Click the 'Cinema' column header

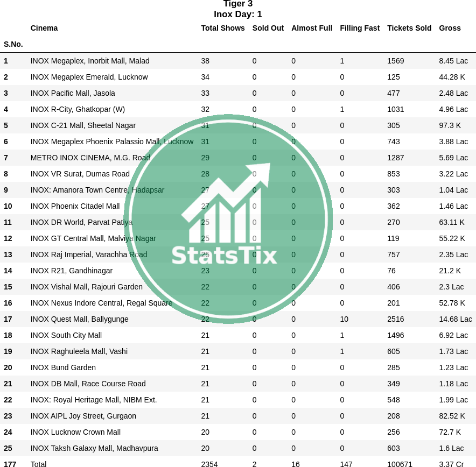tap(44, 28)
